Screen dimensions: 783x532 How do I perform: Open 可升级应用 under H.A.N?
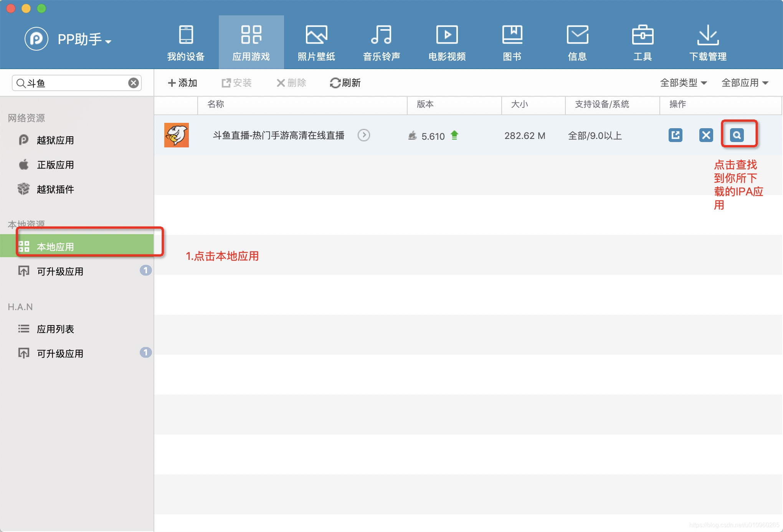[77, 354]
